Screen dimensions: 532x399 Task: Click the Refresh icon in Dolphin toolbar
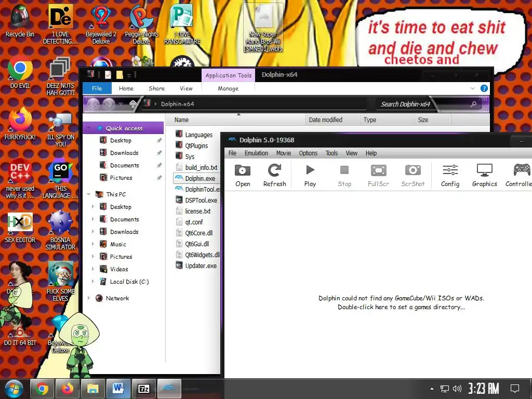pyautogui.click(x=274, y=176)
